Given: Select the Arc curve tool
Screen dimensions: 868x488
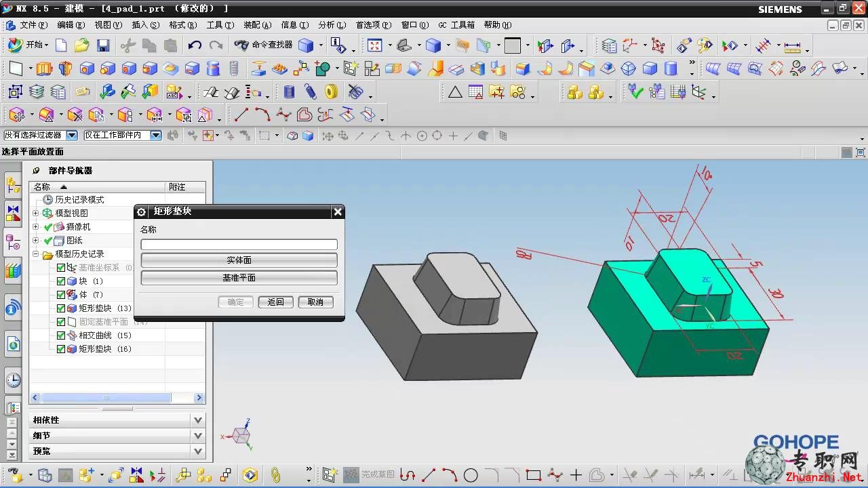Looking at the screenshot, I should click(x=262, y=115).
